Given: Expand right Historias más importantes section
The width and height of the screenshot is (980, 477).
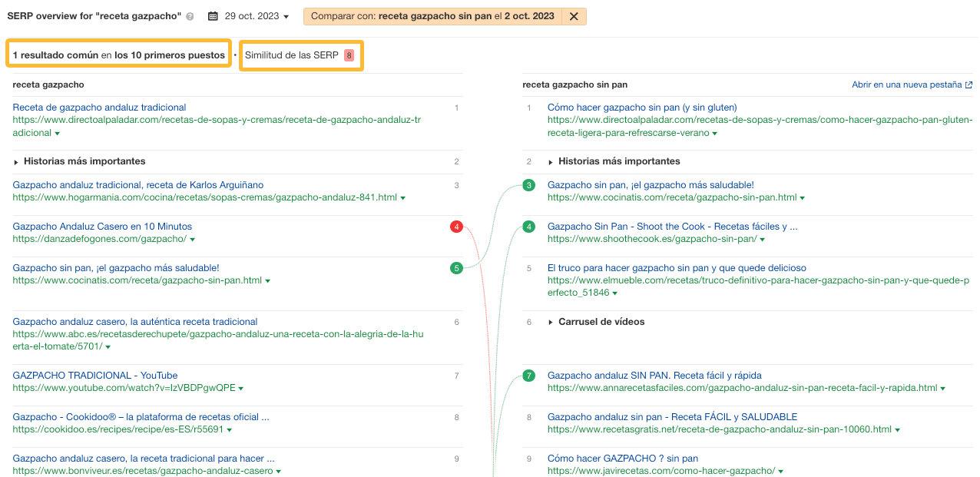Looking at the screenshot, I should 550,162.
